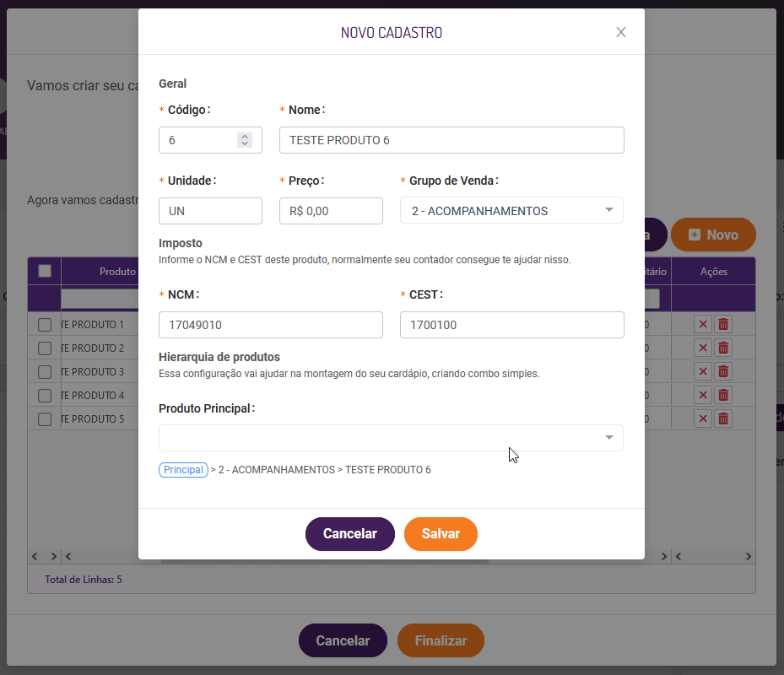
Task: Edit the Preço field R$ 0,00
Action: coord(331,211)
